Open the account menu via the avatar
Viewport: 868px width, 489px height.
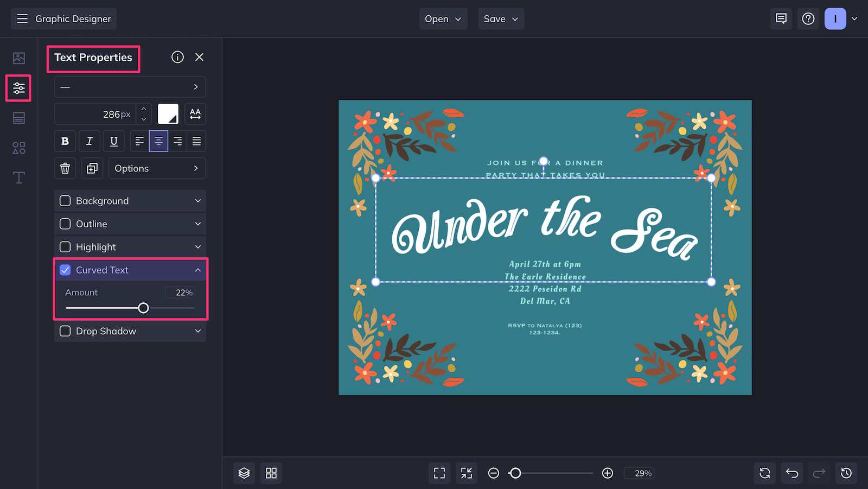coord(835,18)
